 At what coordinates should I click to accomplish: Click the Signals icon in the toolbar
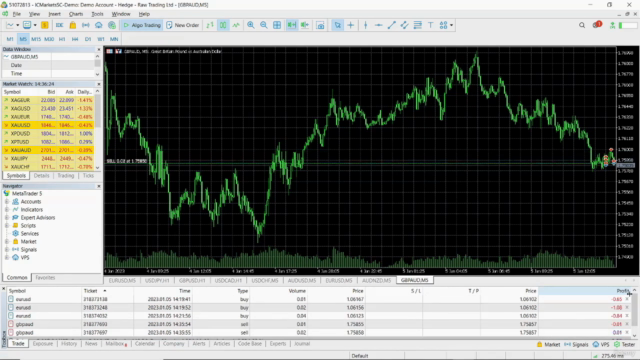(x=86, y=25)
